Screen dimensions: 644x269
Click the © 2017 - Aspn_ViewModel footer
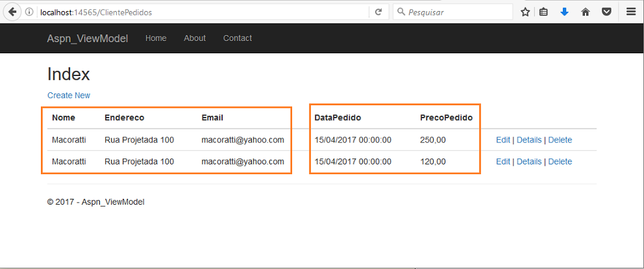95,202
